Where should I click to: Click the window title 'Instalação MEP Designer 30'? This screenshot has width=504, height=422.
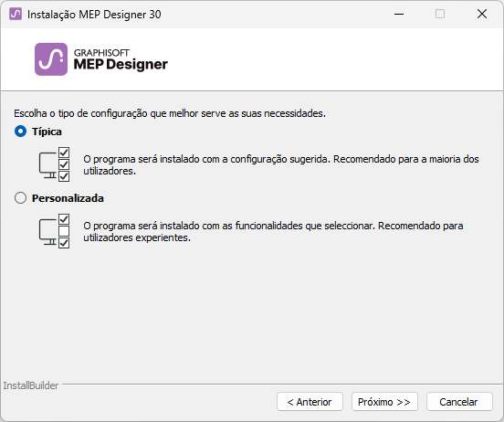tap(94, 15)
